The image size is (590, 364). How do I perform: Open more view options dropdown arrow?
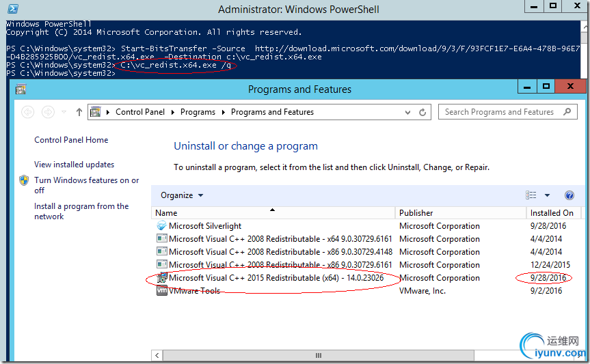(x=547, y=195)
